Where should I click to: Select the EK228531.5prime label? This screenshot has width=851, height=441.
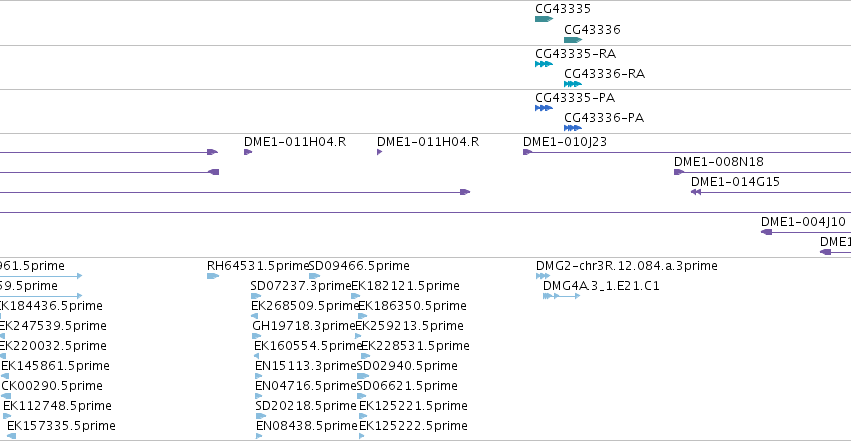pos(415,346)
